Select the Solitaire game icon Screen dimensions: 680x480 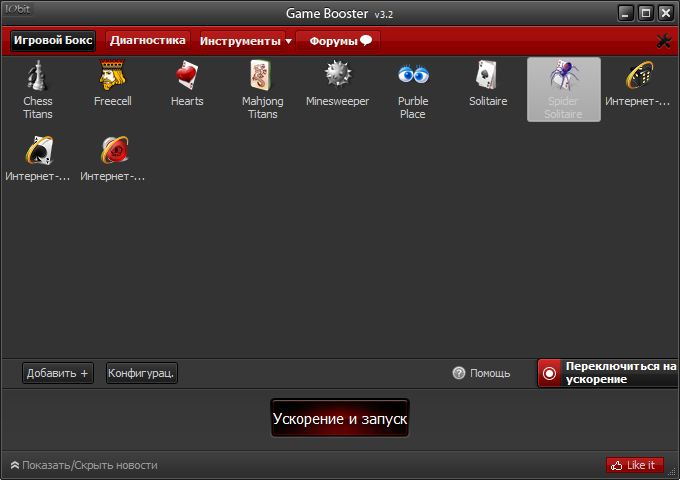pyautogui.click(x=488, y=76)
